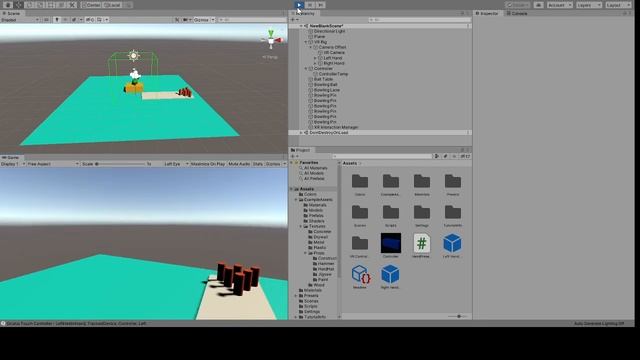Click the Step frame button

pyautogui.click(x=321, y=5)
